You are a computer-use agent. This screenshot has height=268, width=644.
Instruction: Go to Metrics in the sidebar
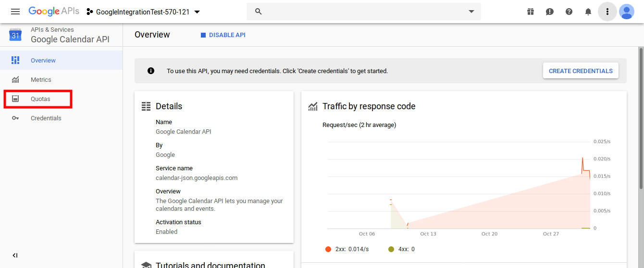[41, 80]
